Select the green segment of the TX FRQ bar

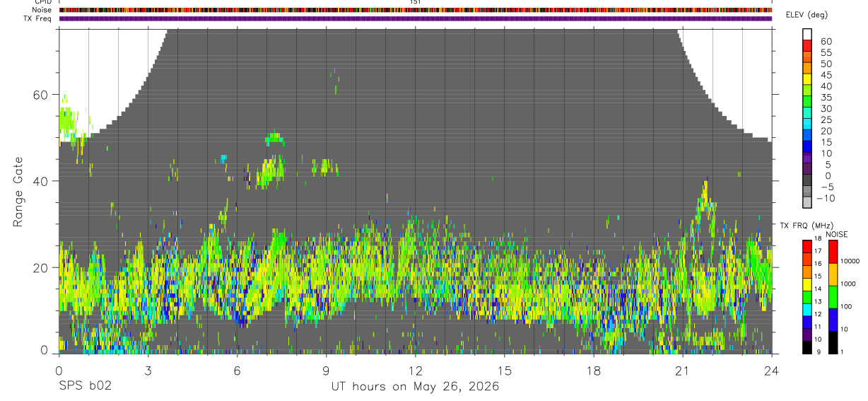tap(807, 297)
